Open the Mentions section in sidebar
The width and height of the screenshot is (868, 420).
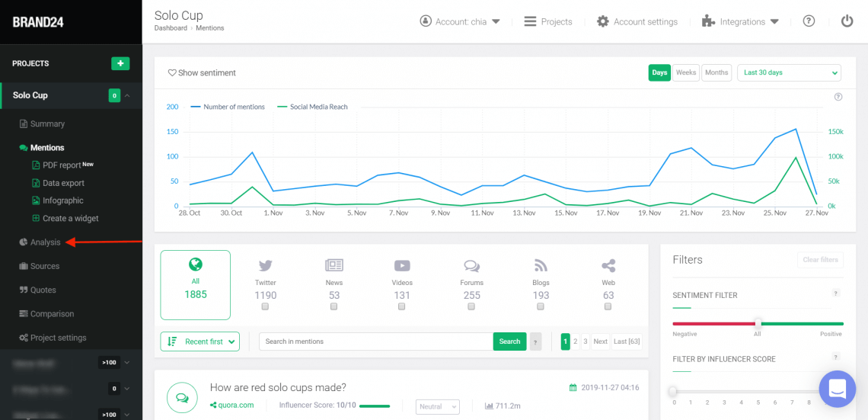tap(42, 147)
